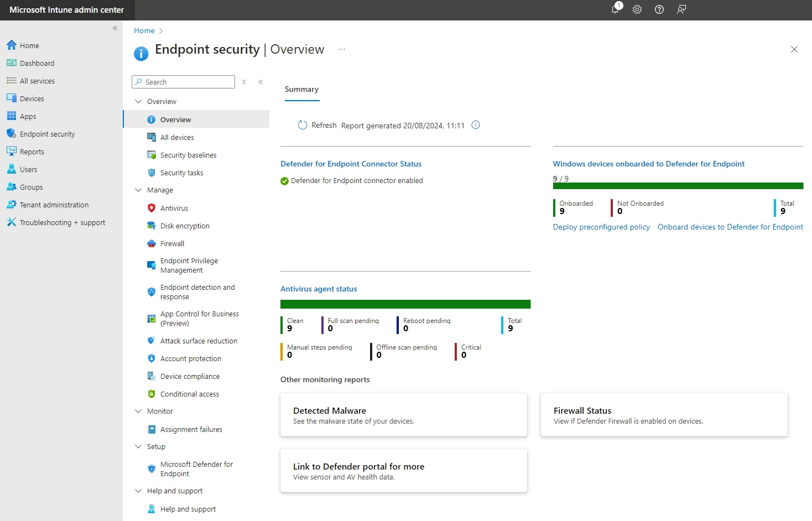Collapse the left navigation sidebar
The image size is (812, 521).
(x=115, y=28)
